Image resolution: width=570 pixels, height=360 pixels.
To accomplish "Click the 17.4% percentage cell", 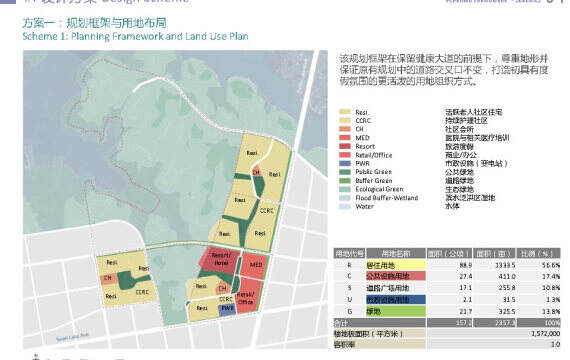I will tap(551, 276).
